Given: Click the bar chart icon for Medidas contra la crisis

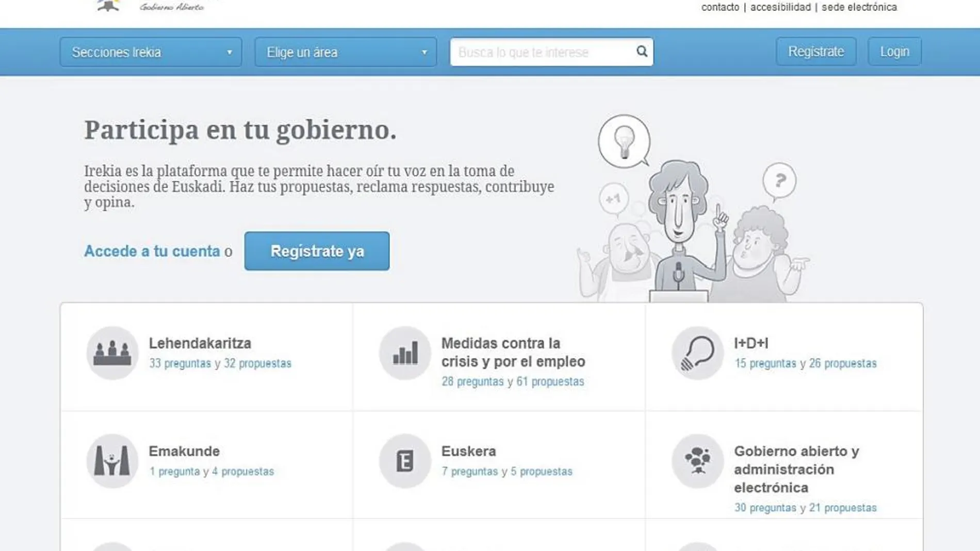Looking at the screenshot, I should (x=405, y=353).
